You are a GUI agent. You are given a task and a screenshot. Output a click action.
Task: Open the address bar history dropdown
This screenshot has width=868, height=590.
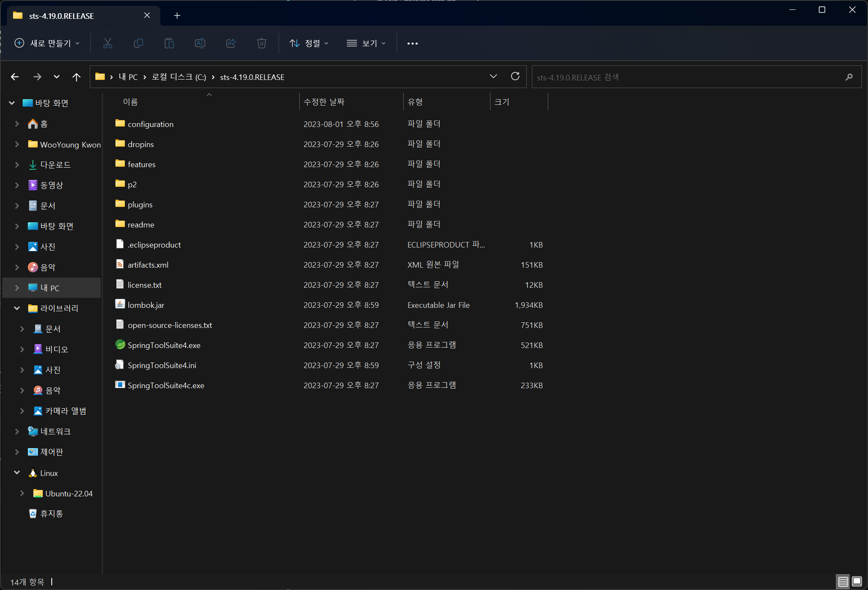493,77
